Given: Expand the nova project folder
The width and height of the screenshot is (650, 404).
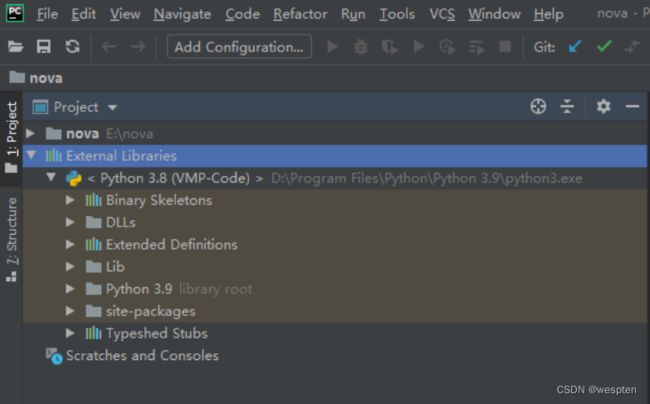Looking at the screenshot, I should click(x=31, y=133).
